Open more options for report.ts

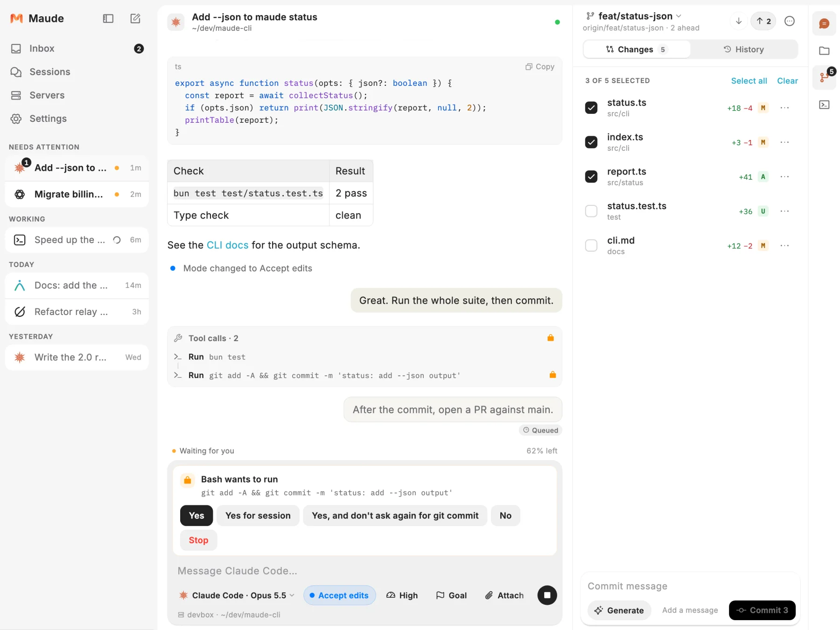784,177
